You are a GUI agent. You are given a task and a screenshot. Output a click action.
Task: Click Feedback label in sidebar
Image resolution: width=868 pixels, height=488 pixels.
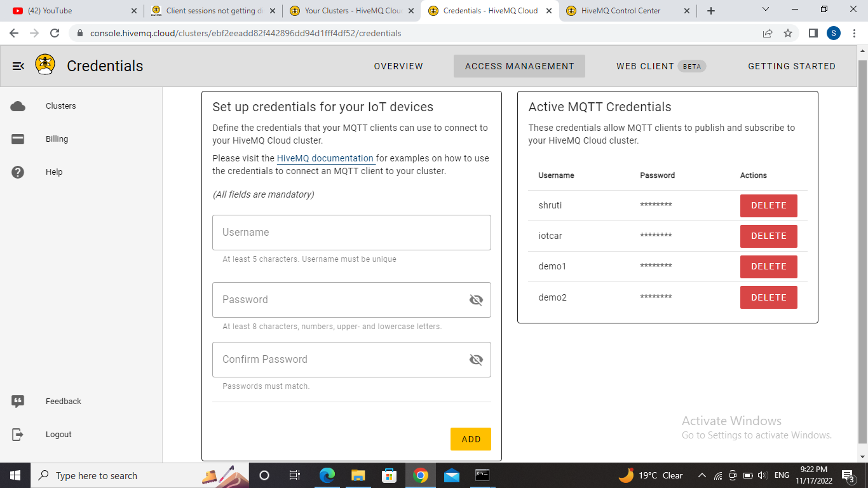[64, 402]
